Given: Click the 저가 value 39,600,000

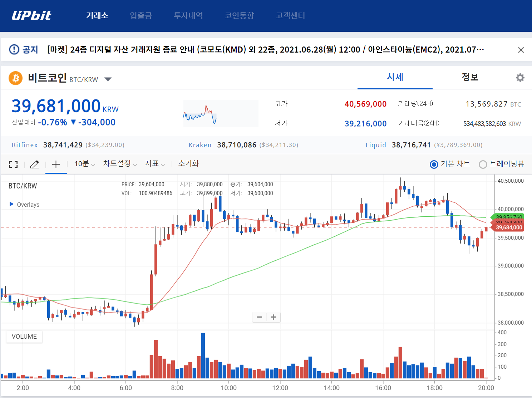Looking at the screenshot, I should 260,193.
